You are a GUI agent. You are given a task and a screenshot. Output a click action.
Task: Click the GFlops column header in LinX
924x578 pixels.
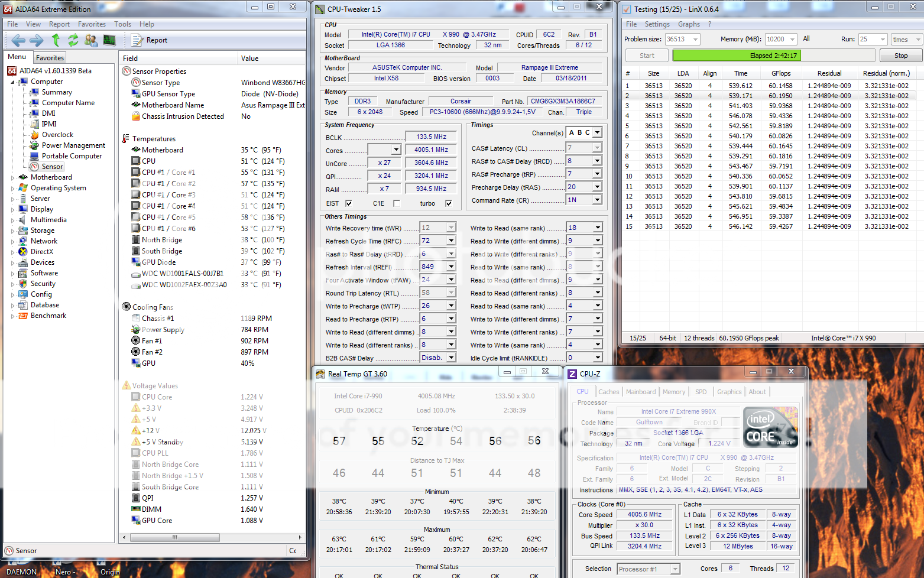click(x=780, y=73)
